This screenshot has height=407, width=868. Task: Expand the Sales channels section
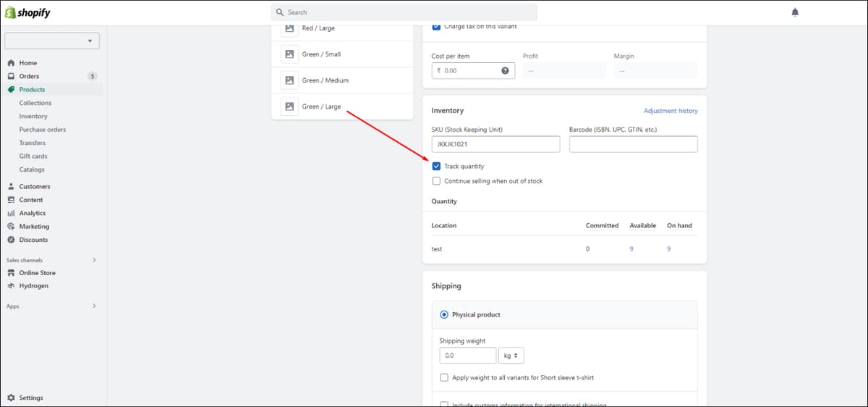click(94, 260)
